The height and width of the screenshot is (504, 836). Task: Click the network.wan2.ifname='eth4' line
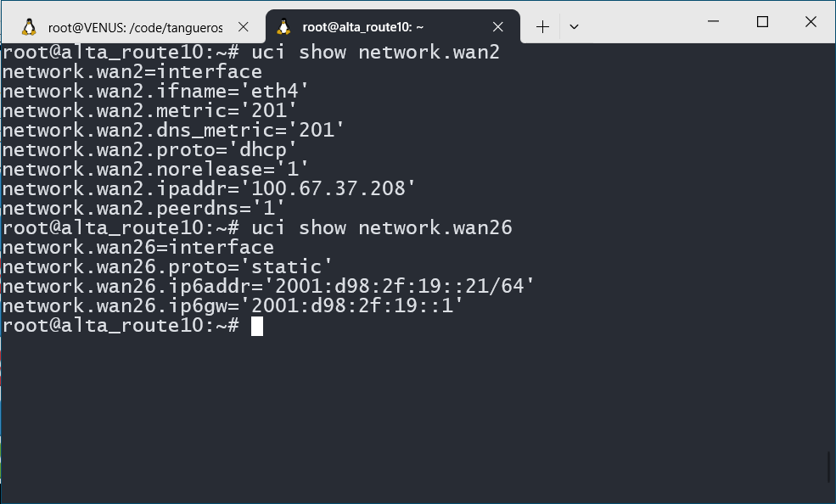pos(155,91)
